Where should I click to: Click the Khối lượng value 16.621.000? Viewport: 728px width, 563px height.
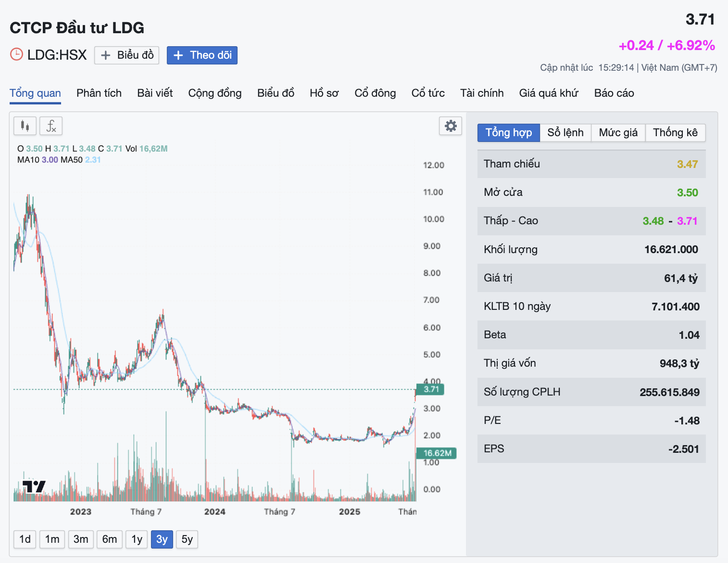click(x=671, y=249)
